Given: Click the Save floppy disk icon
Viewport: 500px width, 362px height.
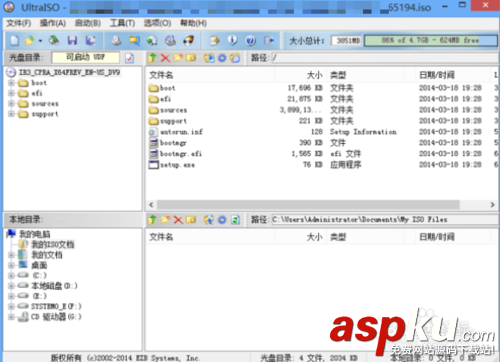Looking at the screenshot, I should 72,41.
